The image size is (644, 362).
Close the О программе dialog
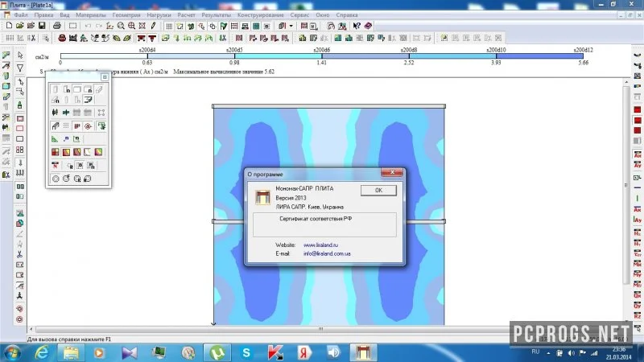(392, 172)
